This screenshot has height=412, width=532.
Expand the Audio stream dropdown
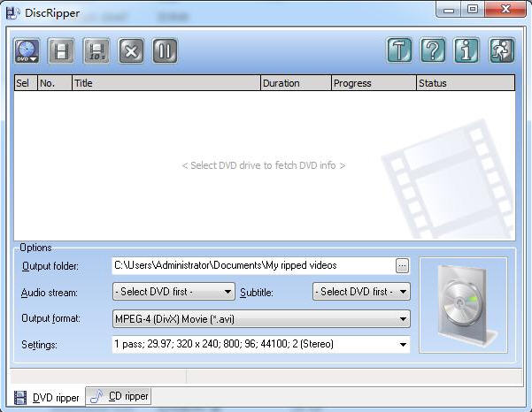click(x=173, y=292)
